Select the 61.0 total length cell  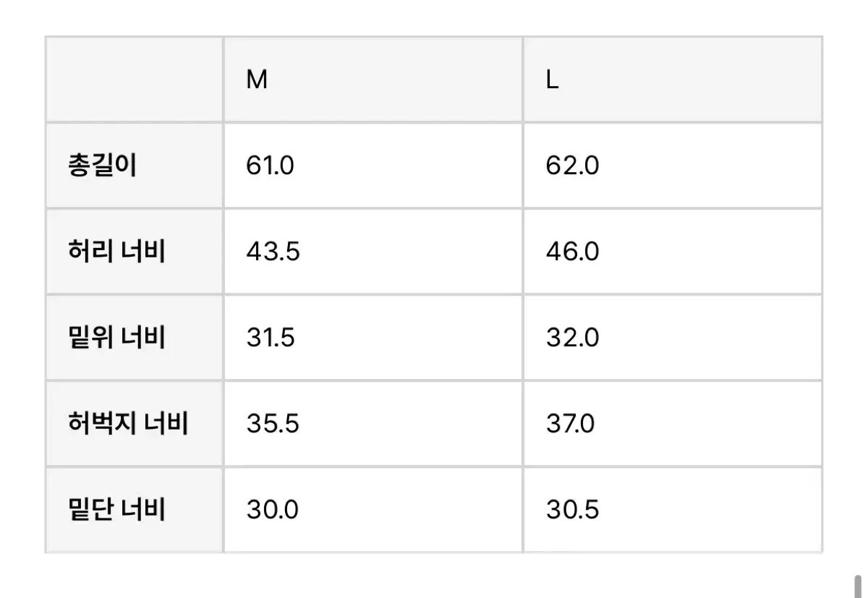[x=373, y=166]
